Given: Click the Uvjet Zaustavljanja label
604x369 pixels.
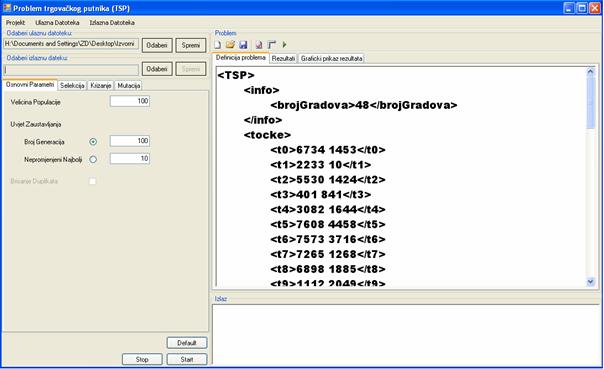Looking at the screenshot, I should tap(36, 124).
